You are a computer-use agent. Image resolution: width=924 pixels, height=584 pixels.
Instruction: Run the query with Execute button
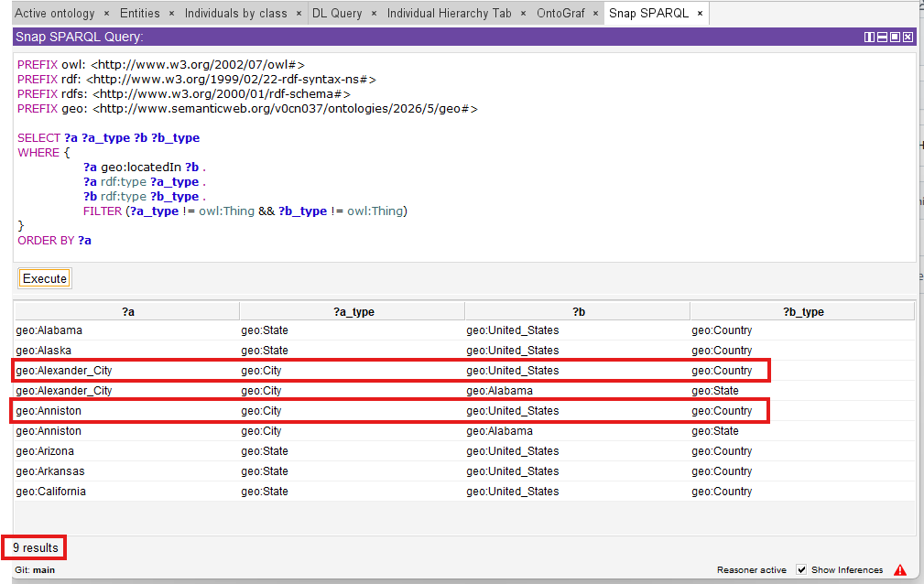coord(45,278)
